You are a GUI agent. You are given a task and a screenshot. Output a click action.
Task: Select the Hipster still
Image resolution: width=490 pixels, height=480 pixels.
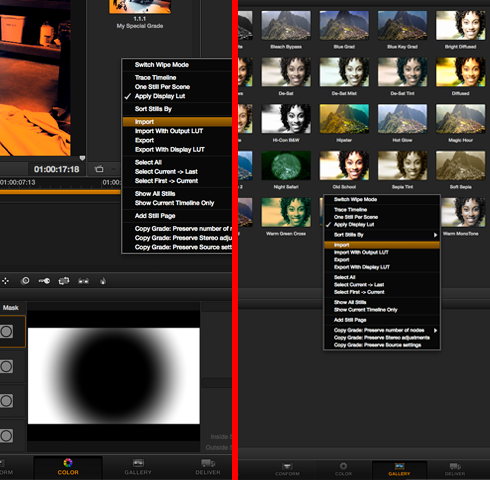coord(344,119)
